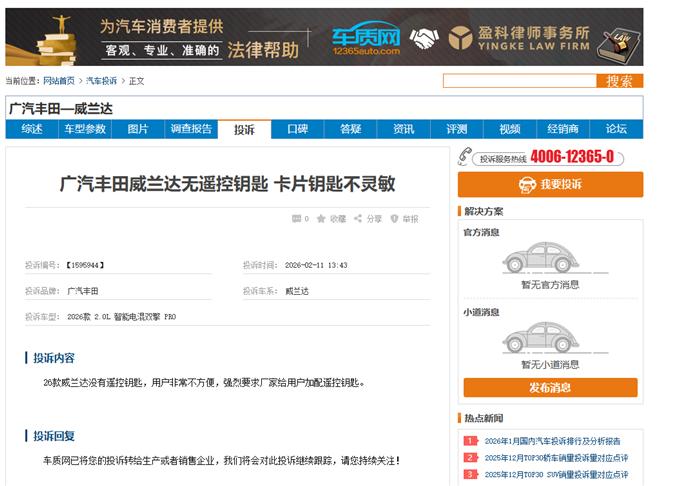Click into the search input field
700x486 pixels.
tap(519, 81)
